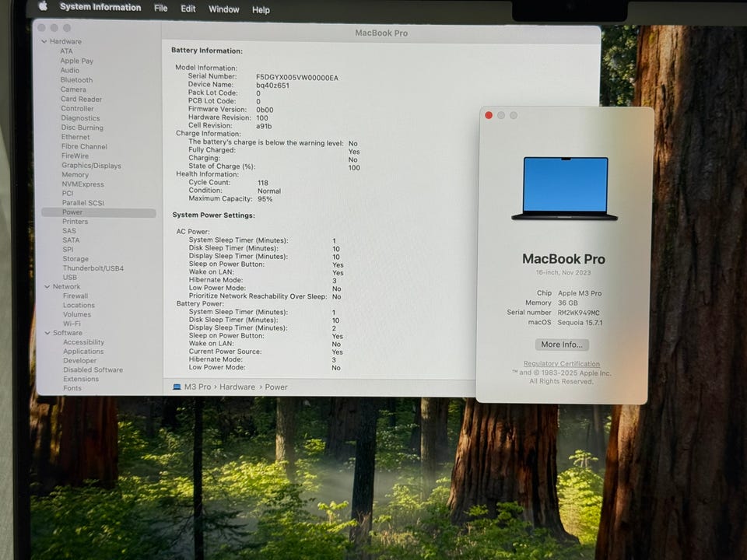Select Applications under Software
This screenshot has height=560, width=747.
click(83, 352)
